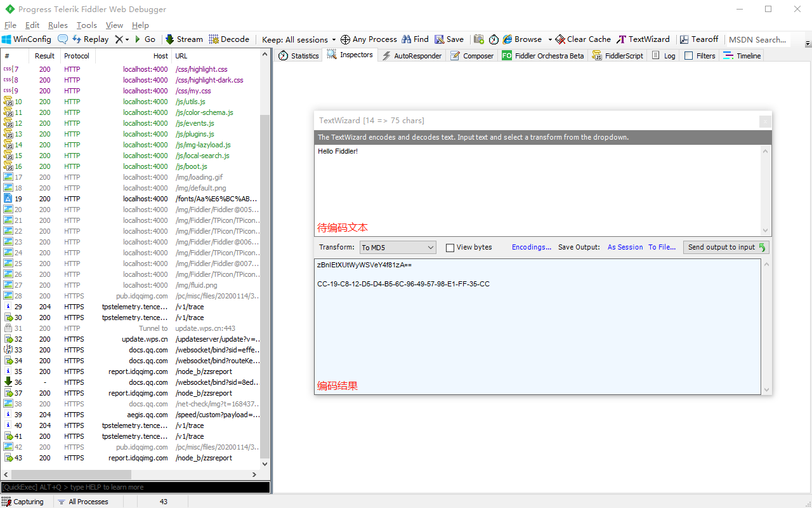The image size is (812, 508).
Task: Click All Processes filter in status bar
Action: 82,502
